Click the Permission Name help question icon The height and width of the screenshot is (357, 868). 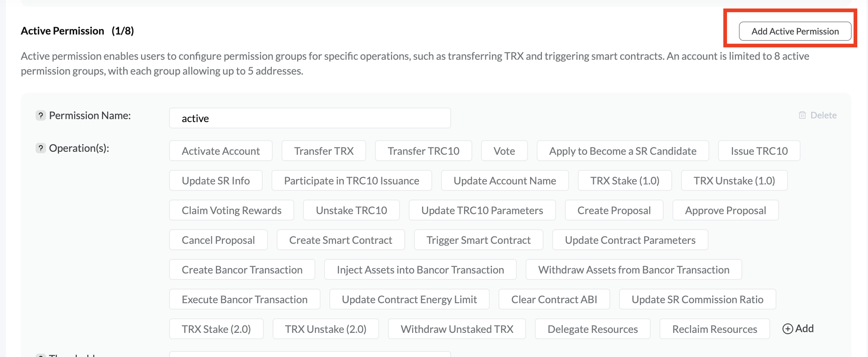41,115
